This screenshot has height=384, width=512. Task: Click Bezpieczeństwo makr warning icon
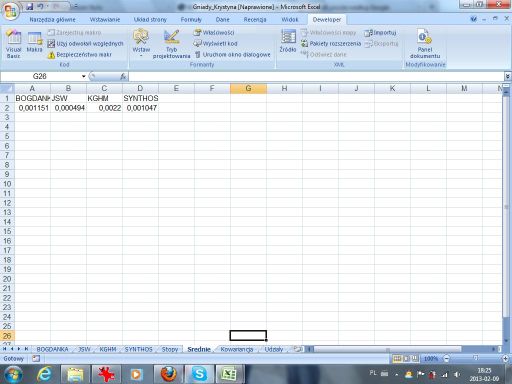[x=51, y=55]
